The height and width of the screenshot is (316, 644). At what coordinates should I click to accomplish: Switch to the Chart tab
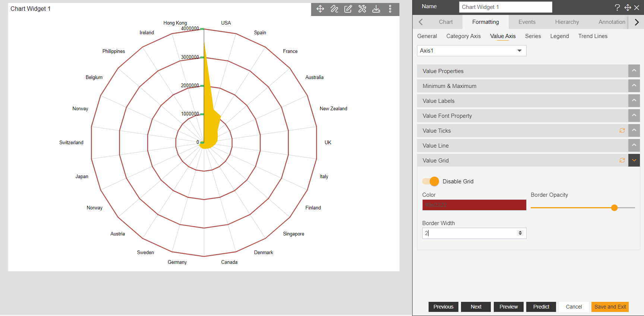click(446, 22)
